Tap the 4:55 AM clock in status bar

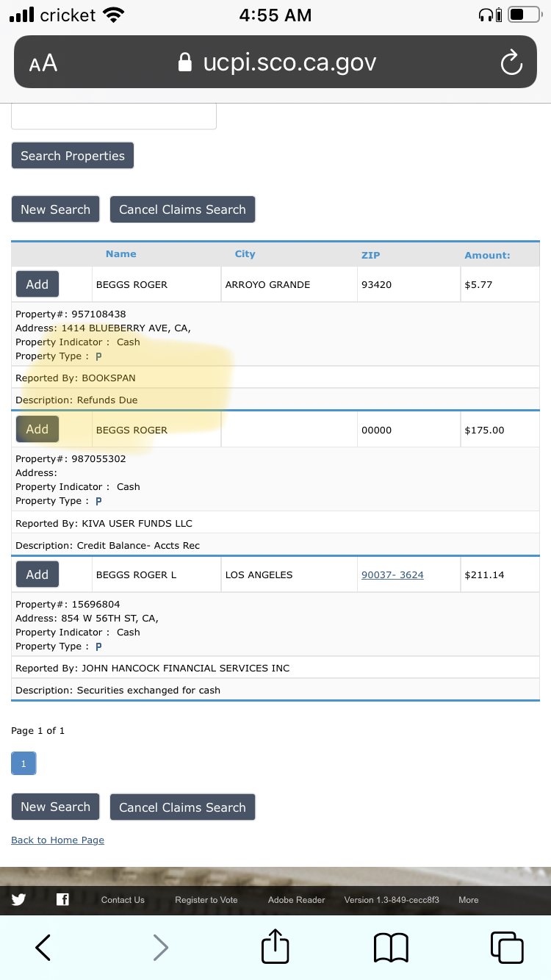click(275, 15)
